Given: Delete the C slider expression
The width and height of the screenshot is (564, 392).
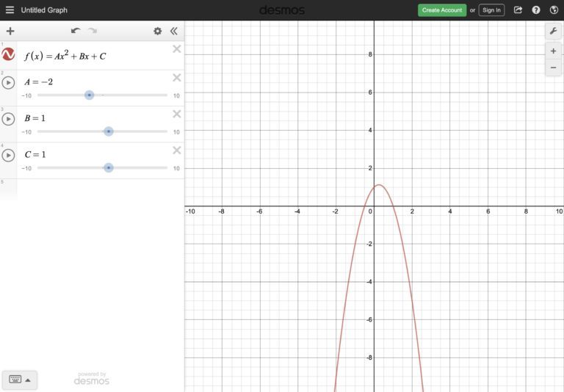Looking at the screenshot, I should (176, 150).
